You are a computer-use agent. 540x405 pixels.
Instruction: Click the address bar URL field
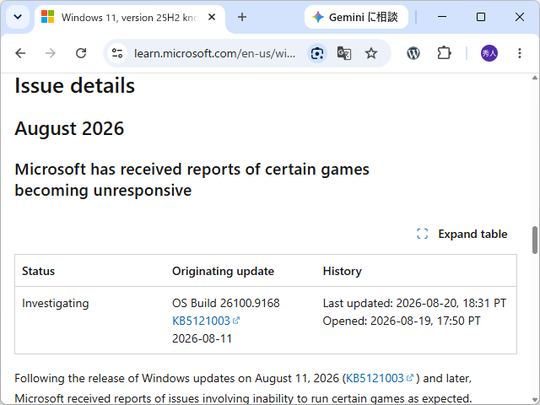(215, 53)
